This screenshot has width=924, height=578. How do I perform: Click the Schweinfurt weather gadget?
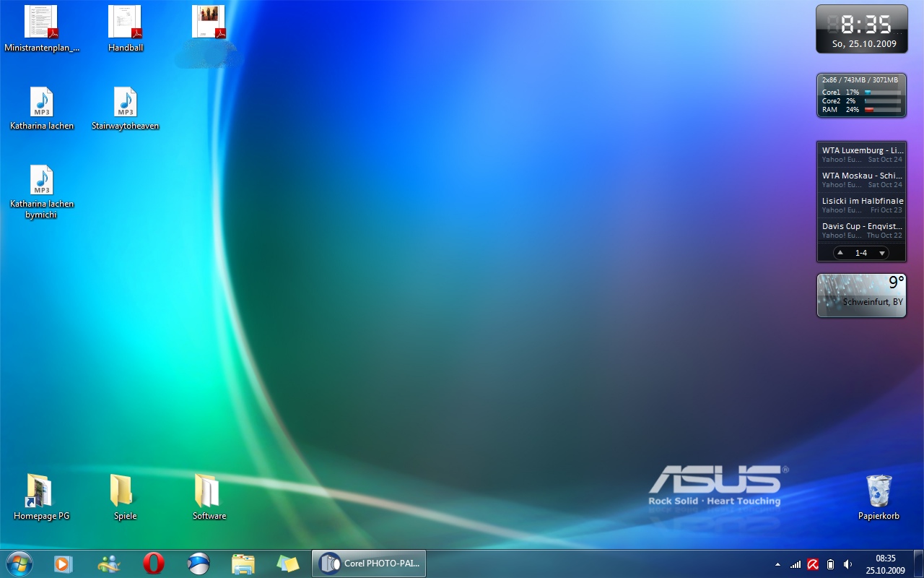click(861, 296)
